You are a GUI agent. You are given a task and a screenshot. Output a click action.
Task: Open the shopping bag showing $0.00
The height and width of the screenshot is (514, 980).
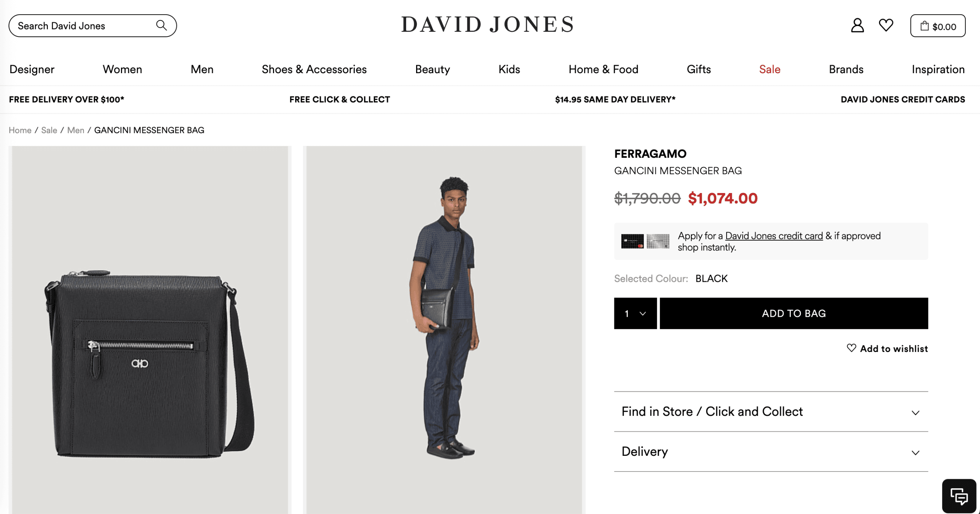tap(938, 26)
